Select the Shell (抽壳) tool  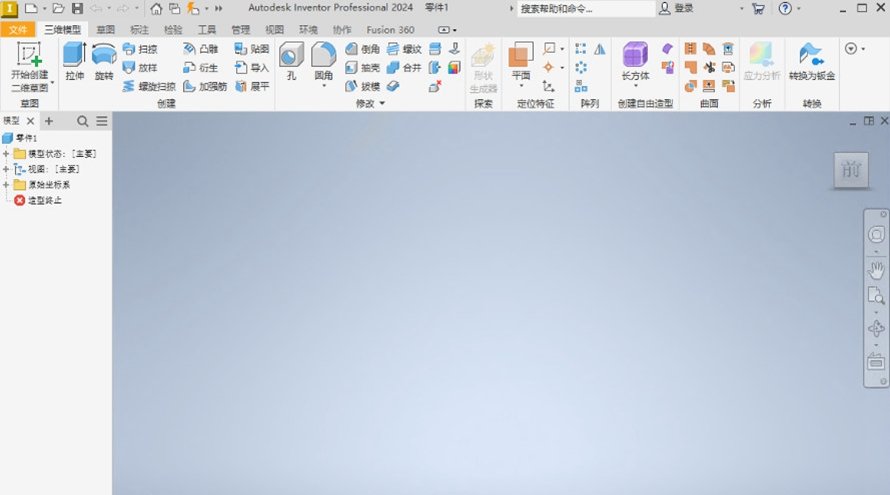pyautogui.click(x=362, y=68)
